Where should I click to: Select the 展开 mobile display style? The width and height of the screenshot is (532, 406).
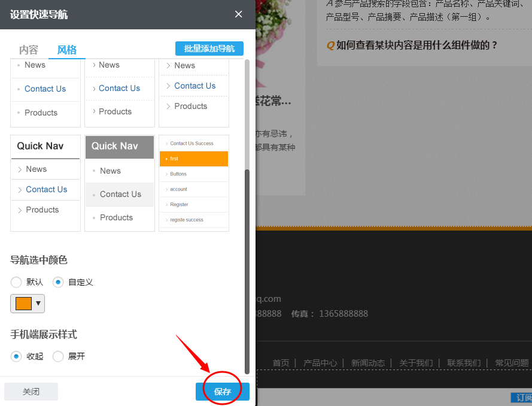(x=57, y=356)
